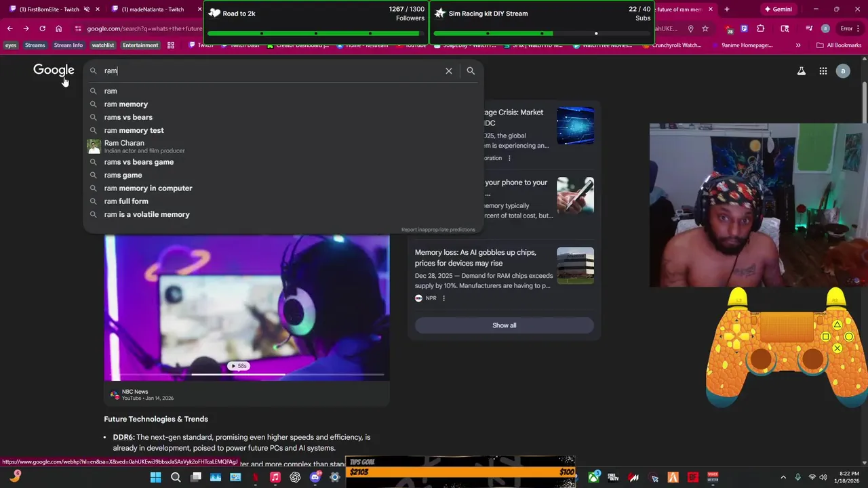Click Report inappropriate predictions link
Screen dimensions: 868x488
pos(438,230)
